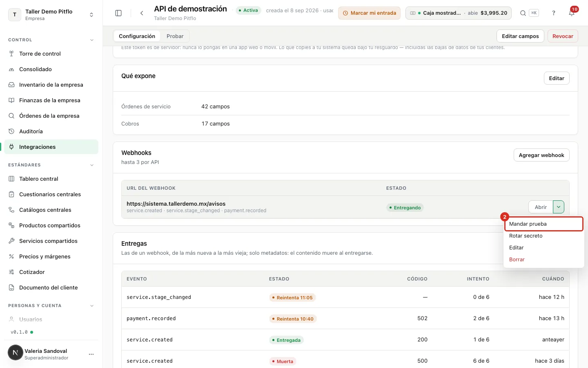Switch to the Probar tab
588x368 pixels.
click(175, 36)
